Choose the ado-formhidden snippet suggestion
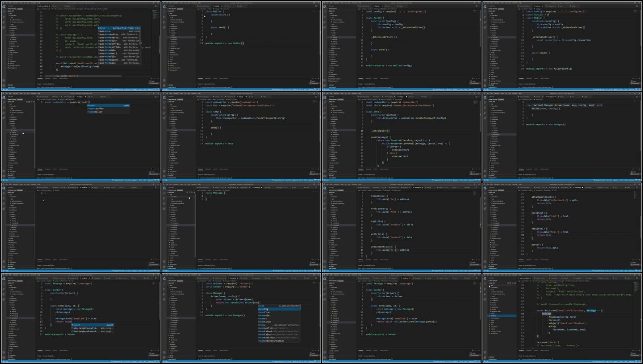The height and width of the screenshot is (364, 643). click(x=119, y=60)
